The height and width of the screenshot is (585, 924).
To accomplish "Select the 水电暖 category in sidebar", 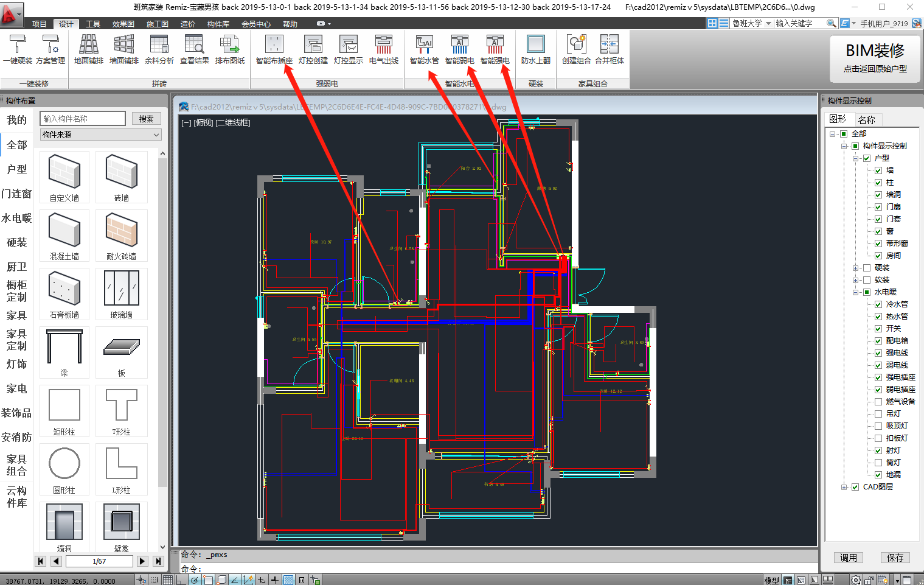I will pyautogui.click(x=16, y=218).
